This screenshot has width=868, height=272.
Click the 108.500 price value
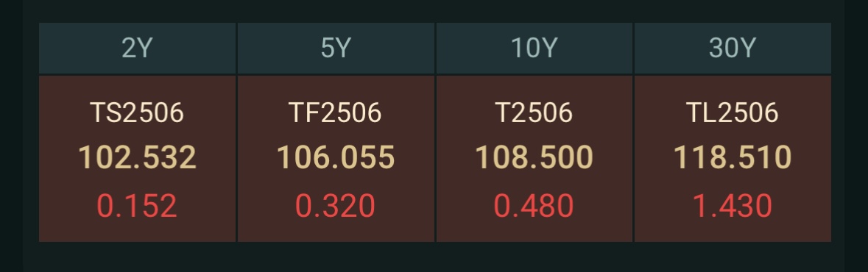click(x=534, y=157)
